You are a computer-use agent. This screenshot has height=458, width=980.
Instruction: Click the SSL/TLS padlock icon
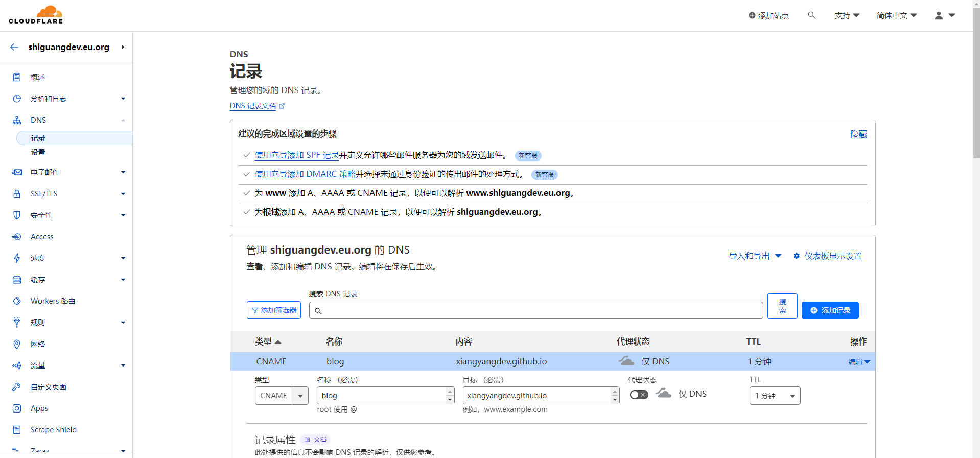point(17,194)
